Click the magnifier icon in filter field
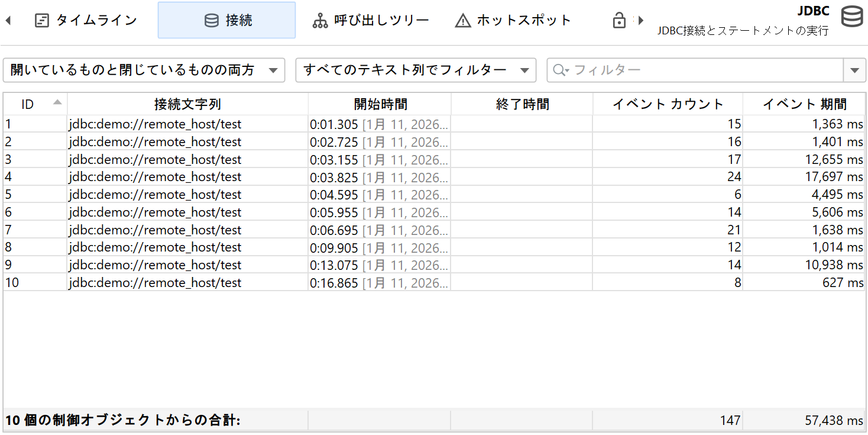Image resolution: width=868 pixels, height=435 pixels. tap(559, 70)
